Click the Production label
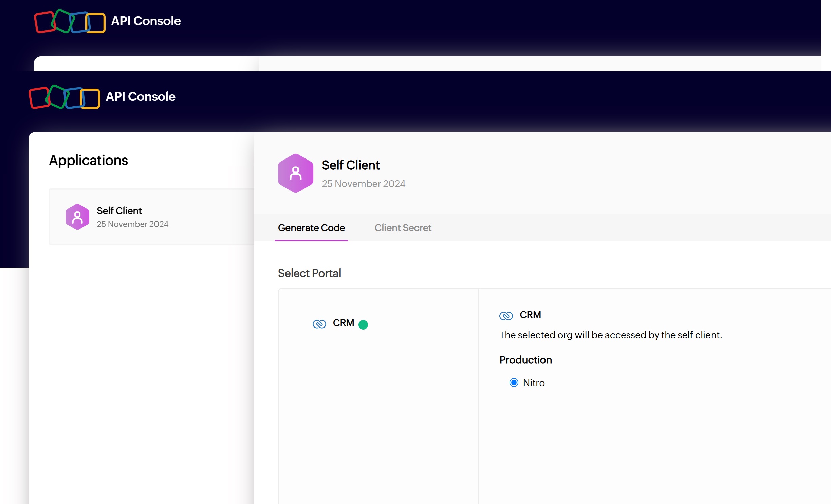This screenshot has width=831, height=504. coord(525,360)
